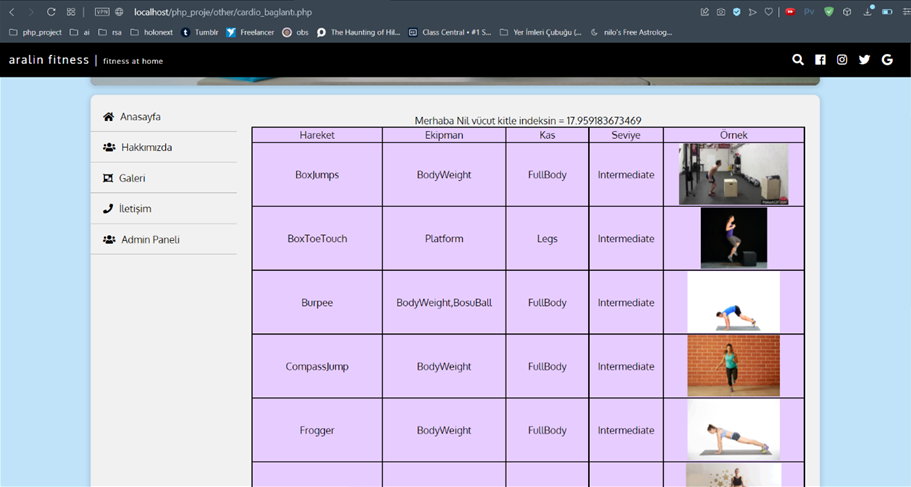Click the globe site info icon

click(x=119, y=12)
